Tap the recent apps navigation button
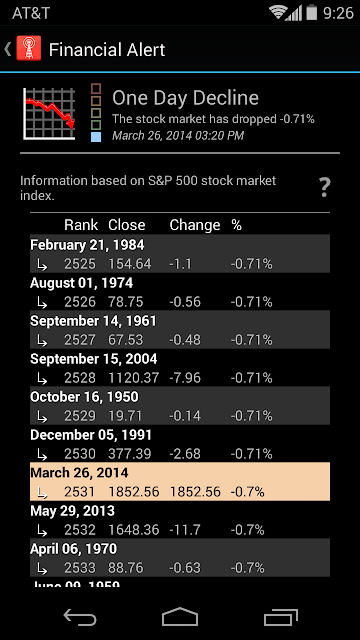 281,618
